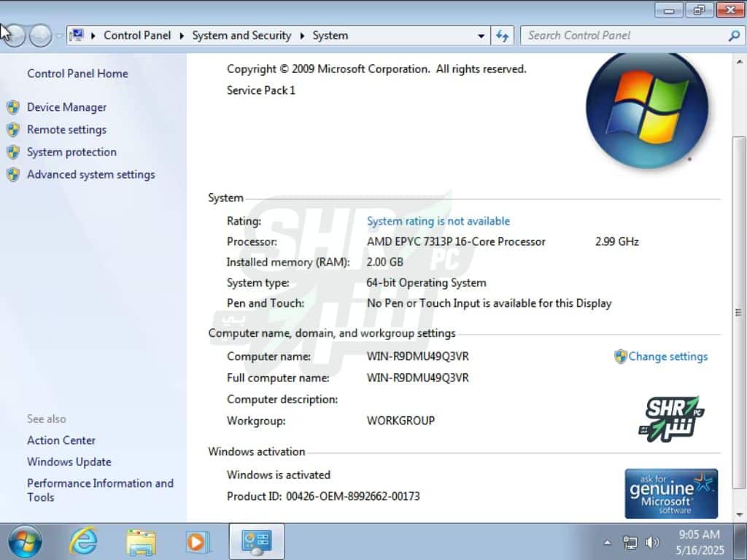Screen dimensions: 747x560
Task: Click the computer icon in address bar
Action: (x=76, y=35)
